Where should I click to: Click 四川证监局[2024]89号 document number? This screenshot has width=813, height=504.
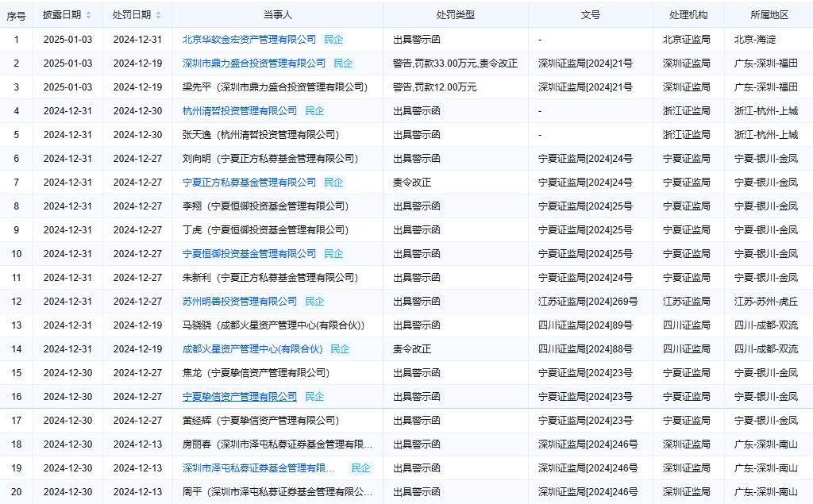[x=585, y=325]
